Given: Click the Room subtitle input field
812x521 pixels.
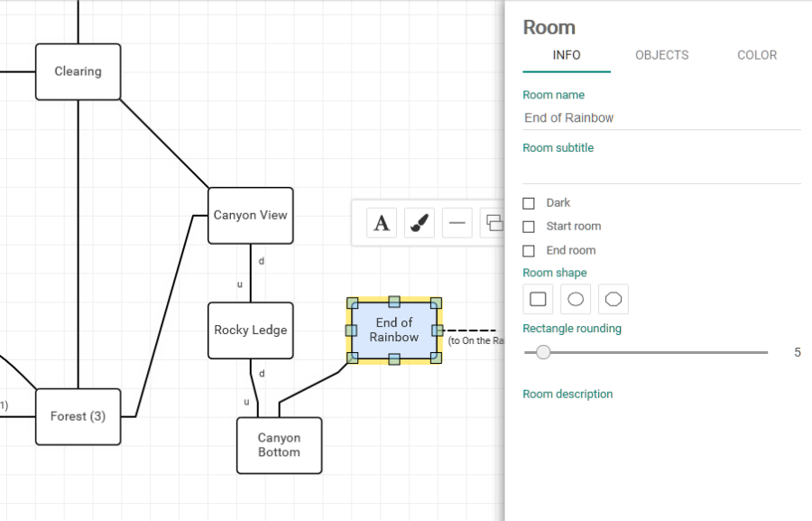Looking at the screenshot, I should (x=662, y=172).
